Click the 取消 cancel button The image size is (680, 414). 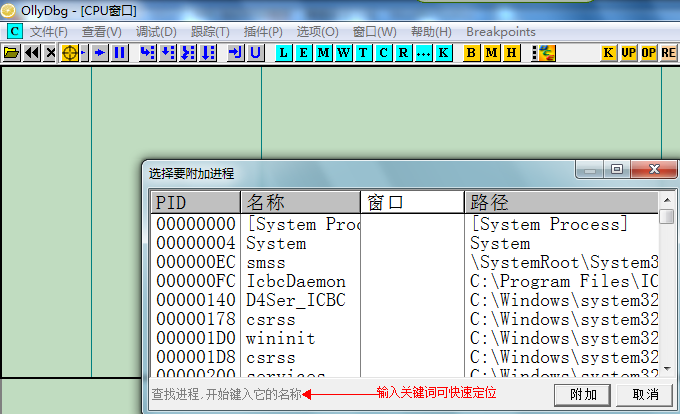pyautogui.click(x=645, y=394)
